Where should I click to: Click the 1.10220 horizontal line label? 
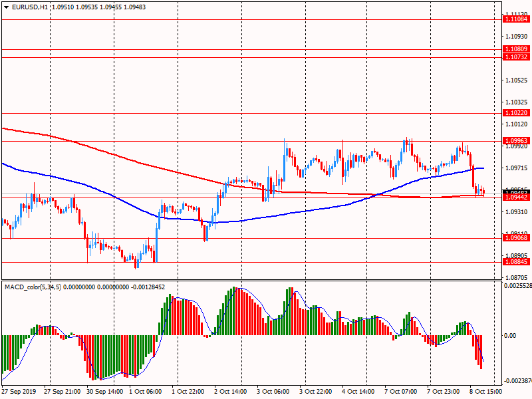517,113
